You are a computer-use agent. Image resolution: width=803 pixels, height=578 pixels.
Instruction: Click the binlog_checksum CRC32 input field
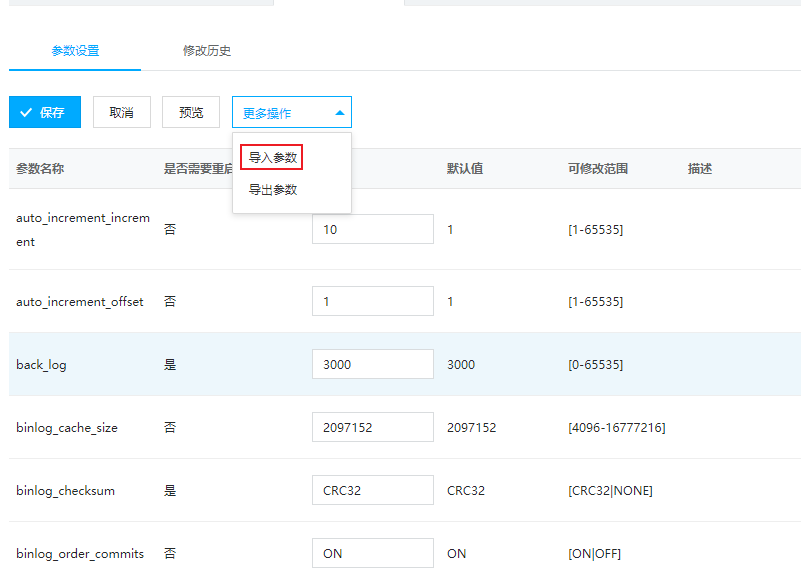372,490
